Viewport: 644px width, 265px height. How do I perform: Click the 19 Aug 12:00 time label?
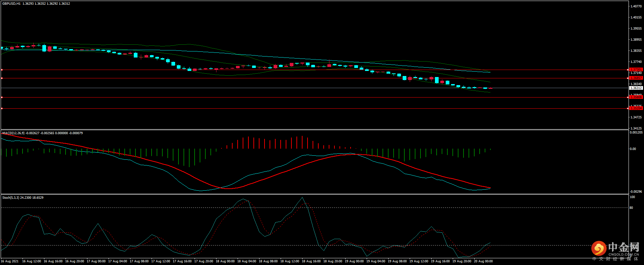(x=418, y=261)
